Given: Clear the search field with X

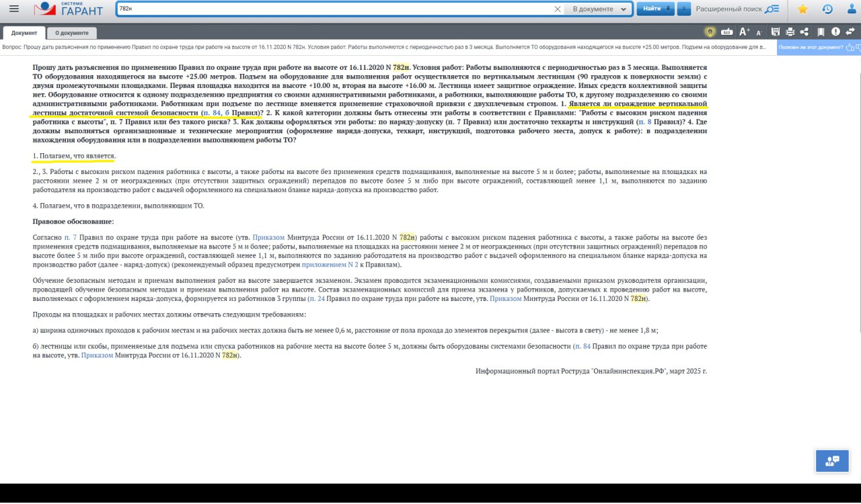Looking at the screenshot, I should pos(557,9).
